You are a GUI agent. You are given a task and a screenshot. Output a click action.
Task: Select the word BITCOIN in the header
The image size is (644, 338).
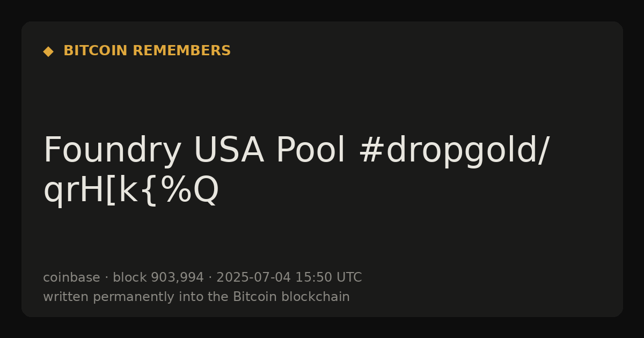(96, 51)
